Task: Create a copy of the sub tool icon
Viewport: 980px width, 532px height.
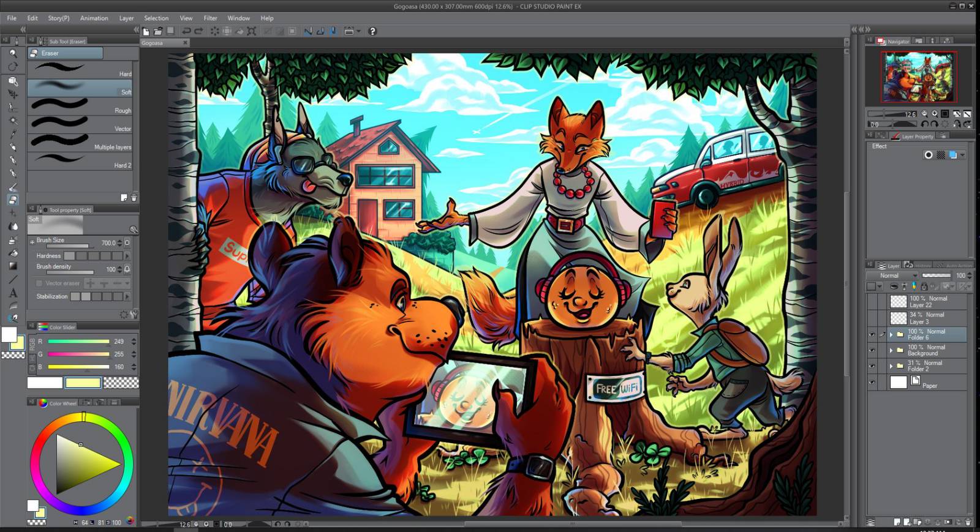Action: [124, 198]
